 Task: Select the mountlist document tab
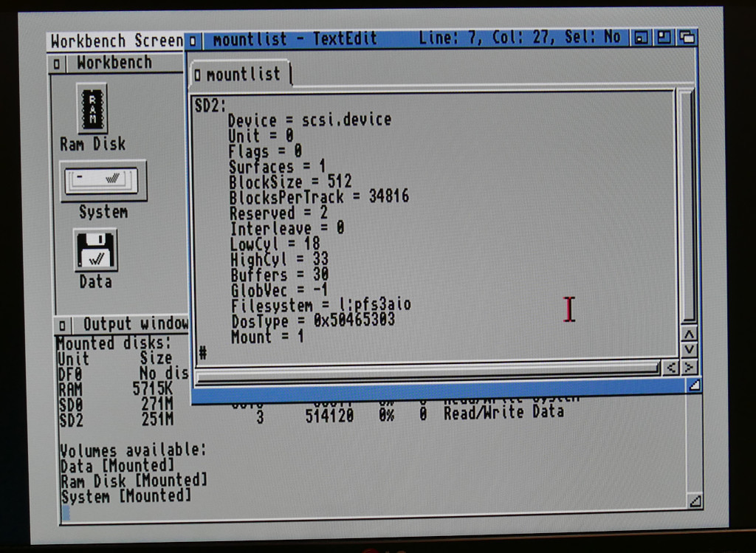pos(244,75)
